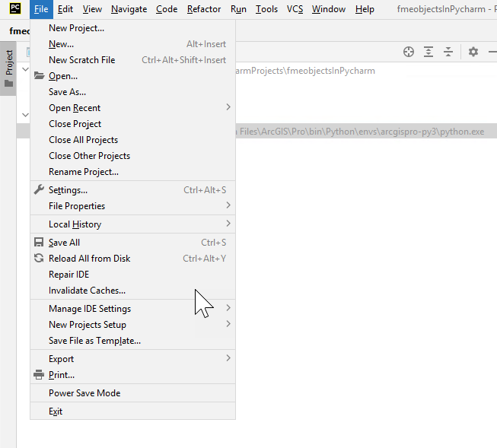The height and width of the screenshot is (448, 497).
Task: Click the floppy disk icon for Save All
Action: (40, 243)
